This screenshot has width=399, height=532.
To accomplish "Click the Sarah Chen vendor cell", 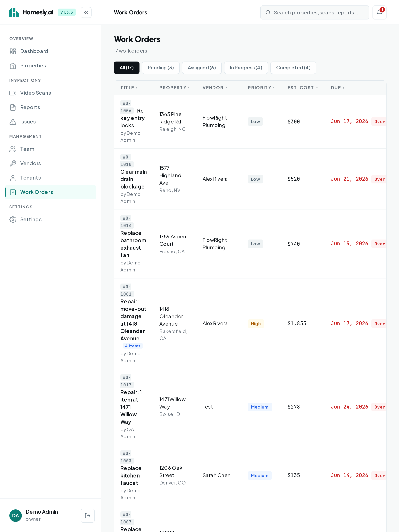I will 216,475.
